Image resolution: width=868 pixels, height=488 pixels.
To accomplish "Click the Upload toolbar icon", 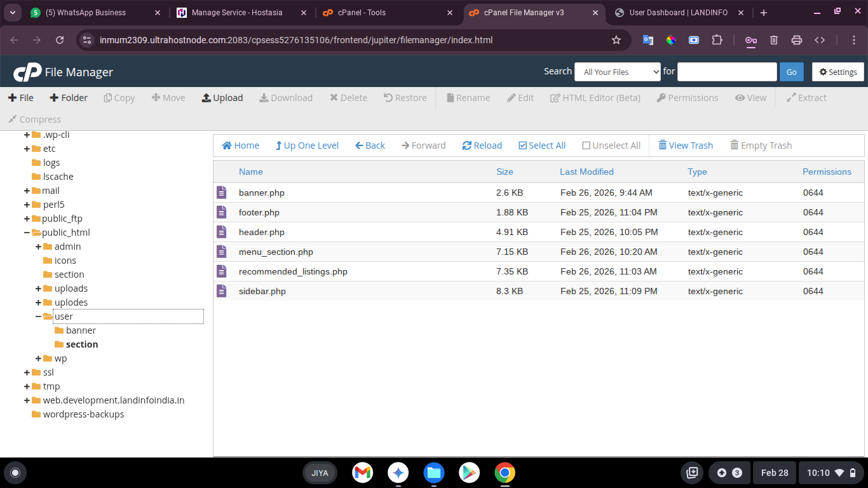I will point(207,98).
